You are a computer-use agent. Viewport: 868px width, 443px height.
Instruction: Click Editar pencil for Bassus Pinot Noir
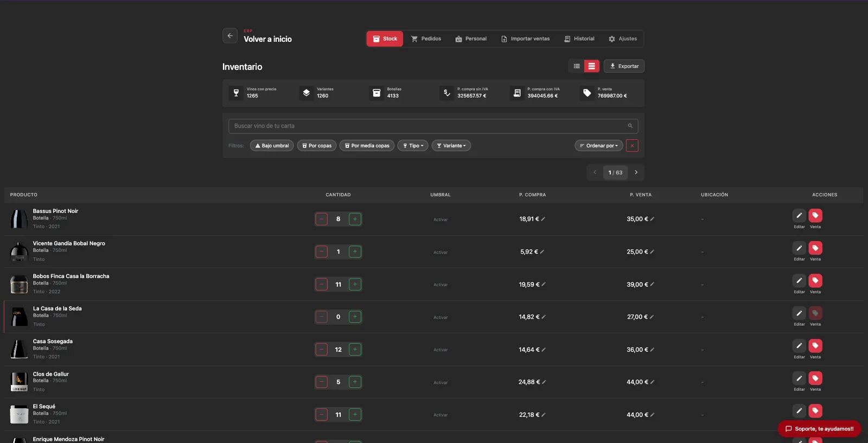click(x=799, y=216)
